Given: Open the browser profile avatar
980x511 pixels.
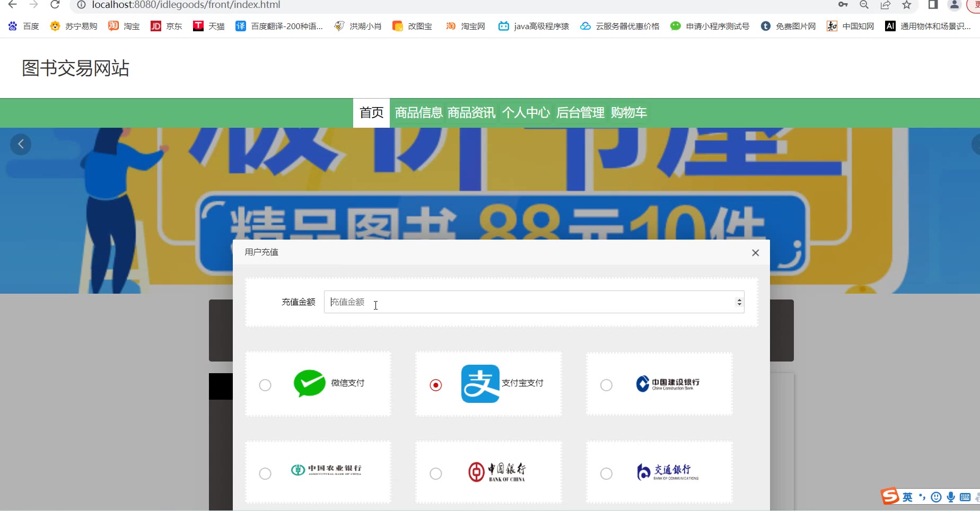Looking at the screenshot, I should click(955, 5).
